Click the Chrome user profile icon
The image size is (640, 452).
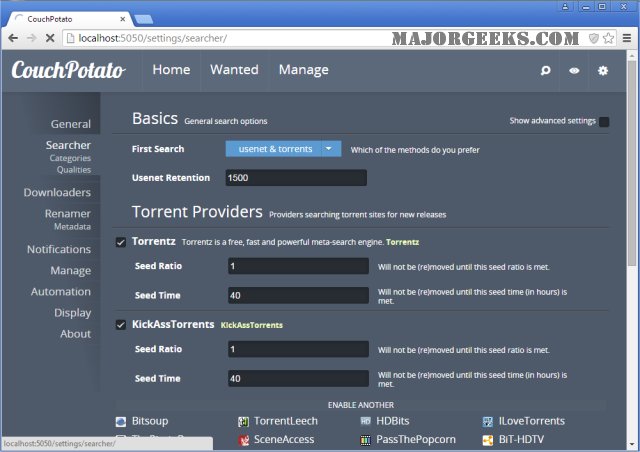click(x=565, y=7)
